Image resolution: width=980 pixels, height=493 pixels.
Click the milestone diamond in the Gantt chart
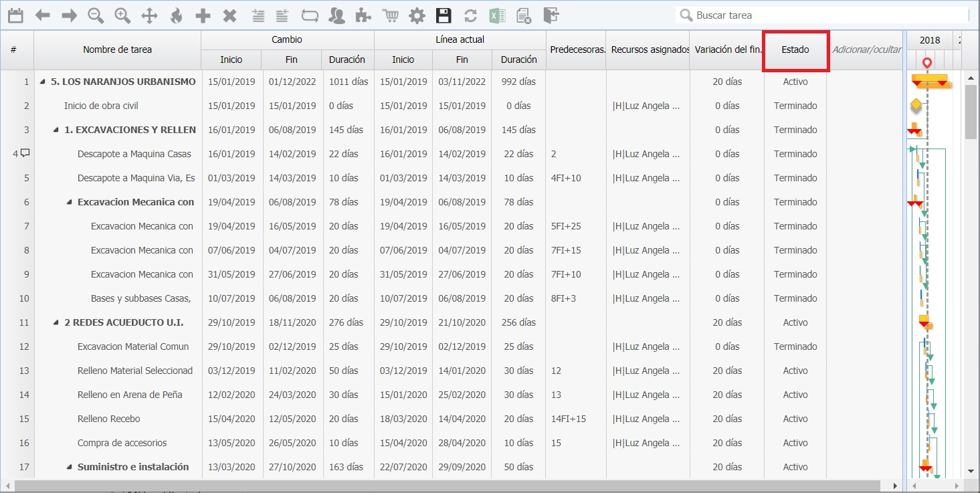pyautogui.click(x=916, y=105)
